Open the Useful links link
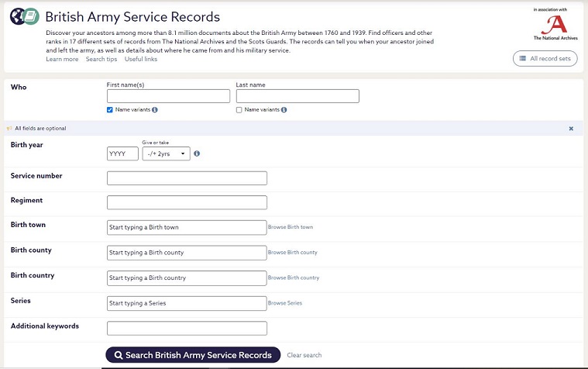Screen dimensions: 588x369 (x=141, y=60)
